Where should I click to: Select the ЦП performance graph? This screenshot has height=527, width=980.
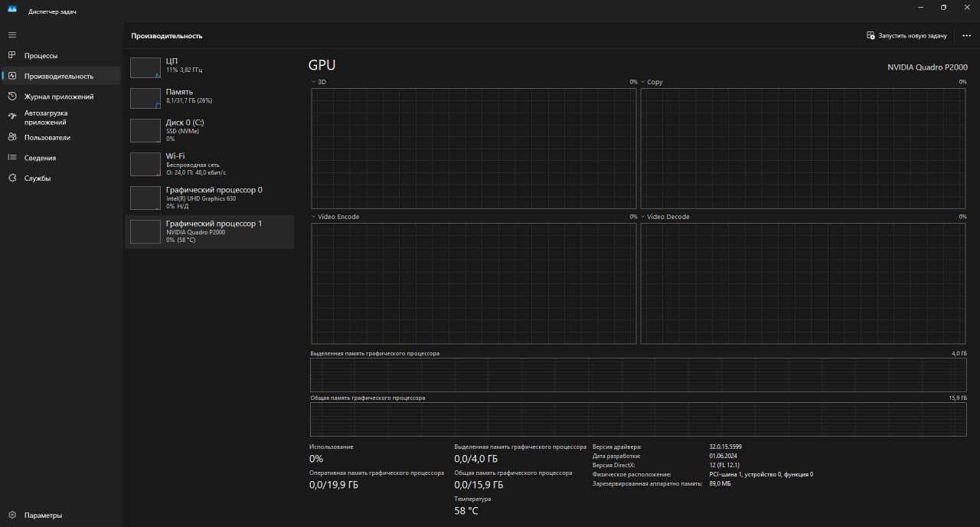point(209,66)
